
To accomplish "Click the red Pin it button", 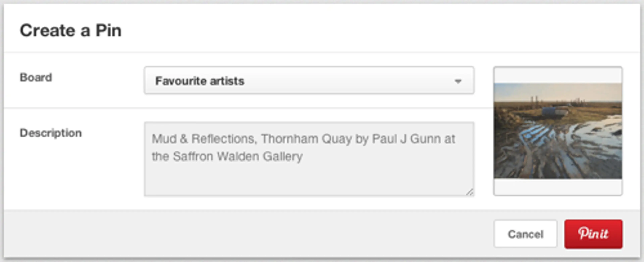I will click(x=593, y=234).
